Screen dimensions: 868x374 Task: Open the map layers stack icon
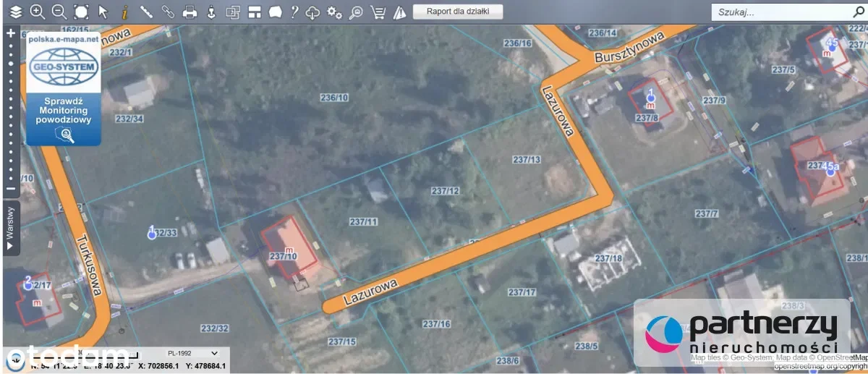[x=16, y=12]
